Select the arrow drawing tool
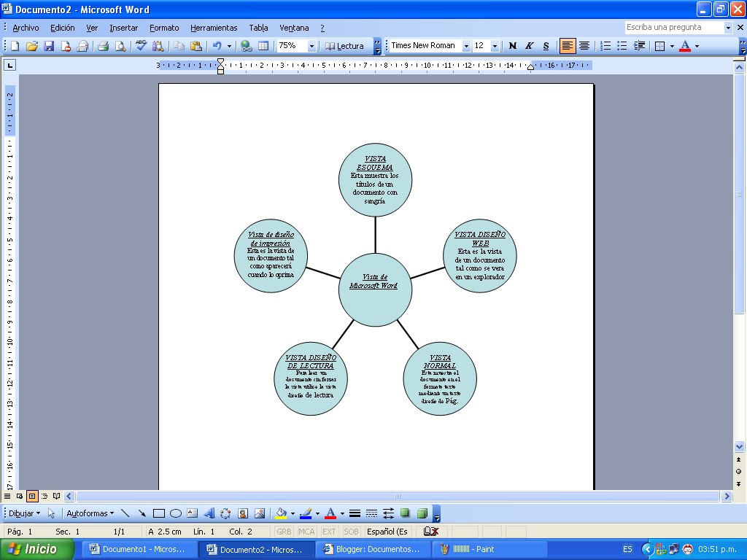 (x=142, y=513)
